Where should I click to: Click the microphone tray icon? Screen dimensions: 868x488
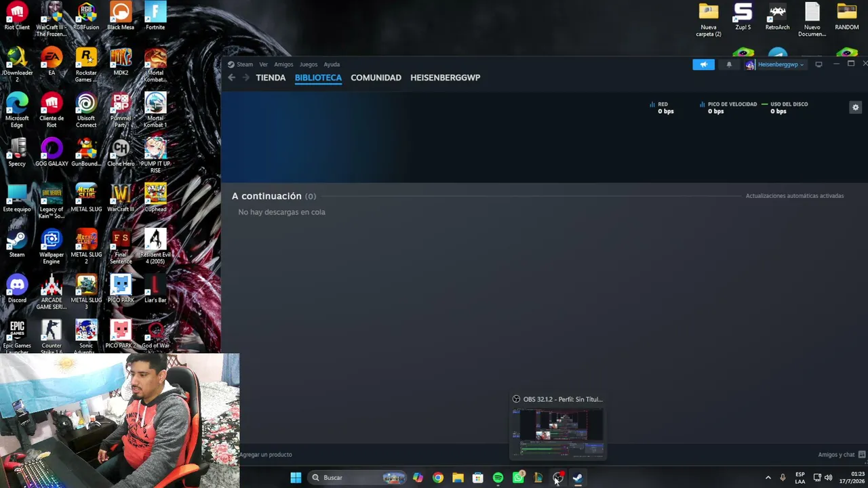pos(783,478)
